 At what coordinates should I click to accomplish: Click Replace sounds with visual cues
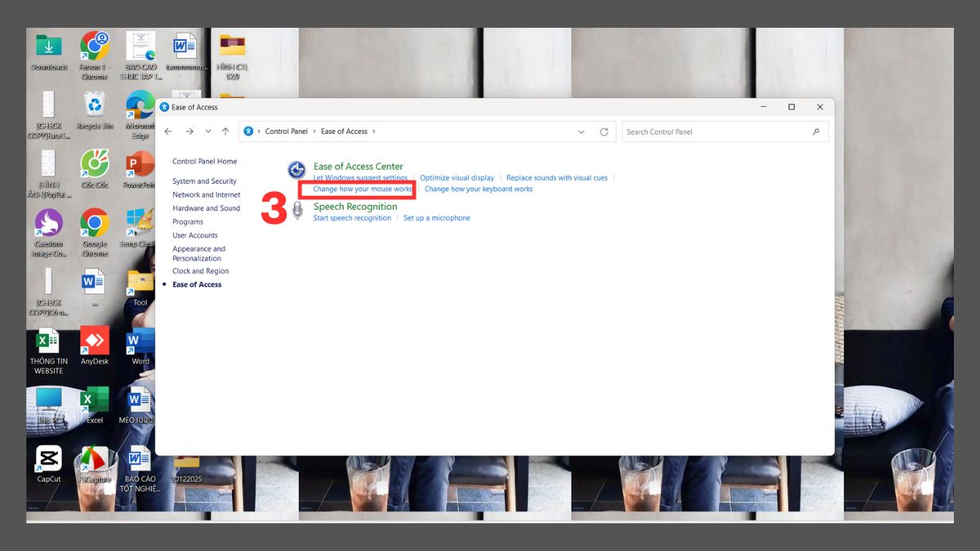point(557,178)
